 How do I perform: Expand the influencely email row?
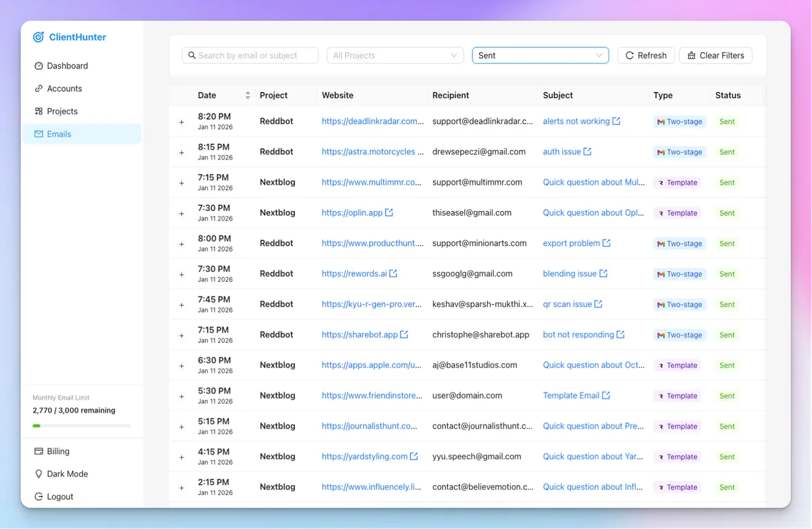181,488
